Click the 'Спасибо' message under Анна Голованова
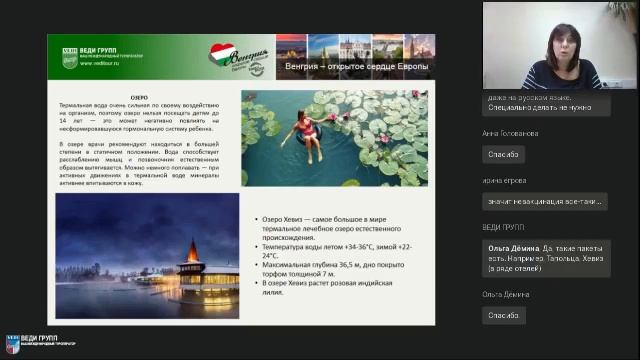The image size is (640, 360). [503, 154]
